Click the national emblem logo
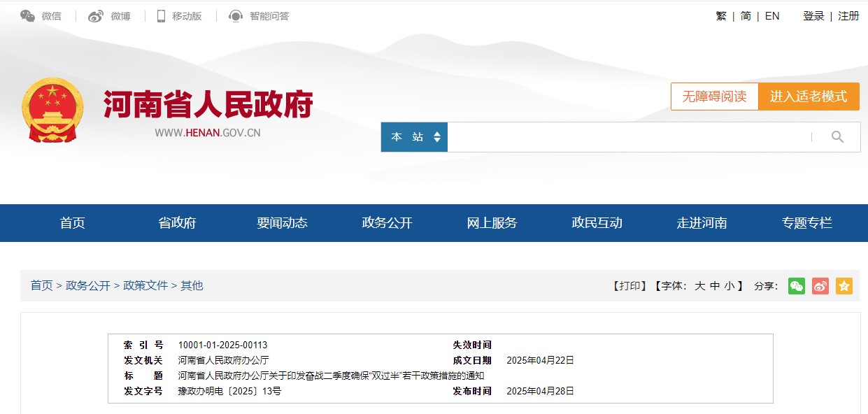 (52, 110)
